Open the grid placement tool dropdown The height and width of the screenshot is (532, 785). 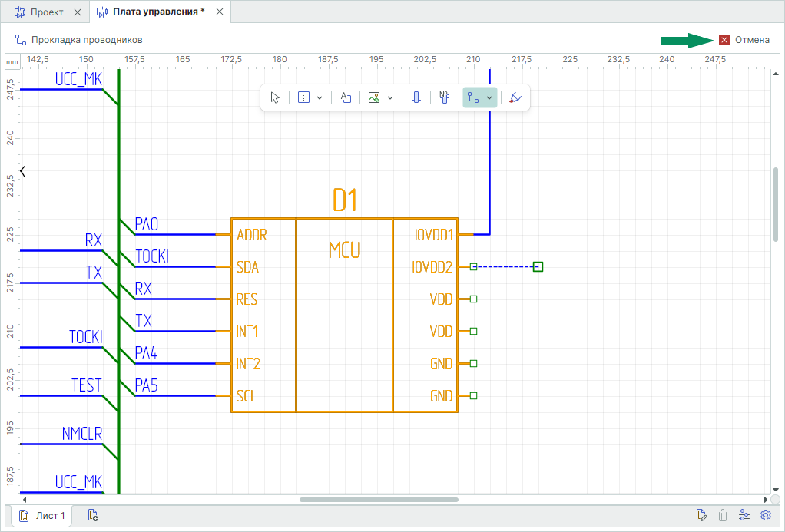[x=320, y=97]
